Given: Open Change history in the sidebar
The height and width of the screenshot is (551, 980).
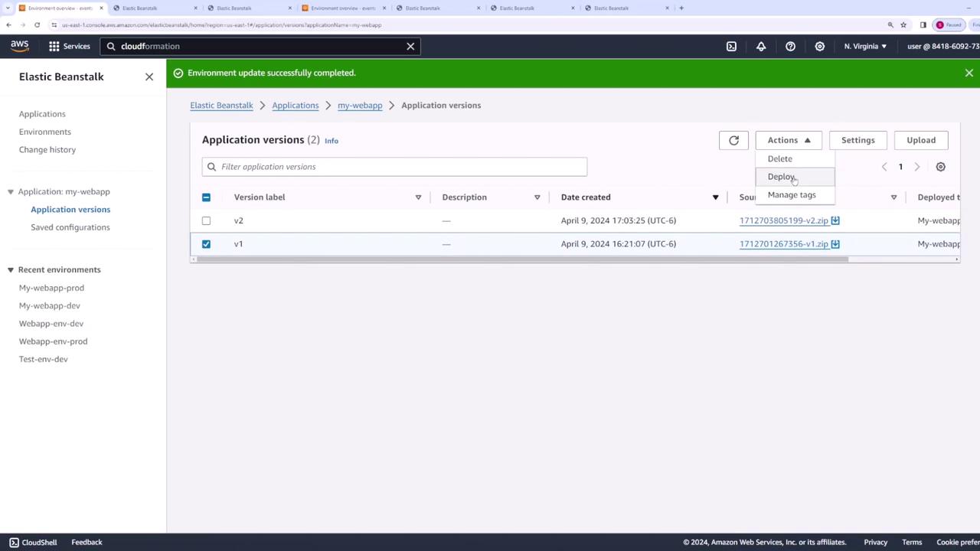Looking at the screenshot, I should 47,150.
